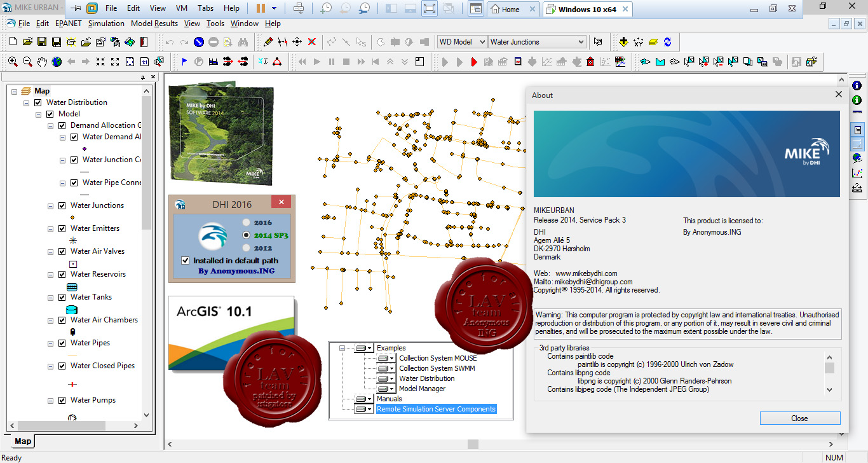Click the New document icon in toolbar
Image resolution: width=868 pixels, height=463 pixels.
point(13,42)
